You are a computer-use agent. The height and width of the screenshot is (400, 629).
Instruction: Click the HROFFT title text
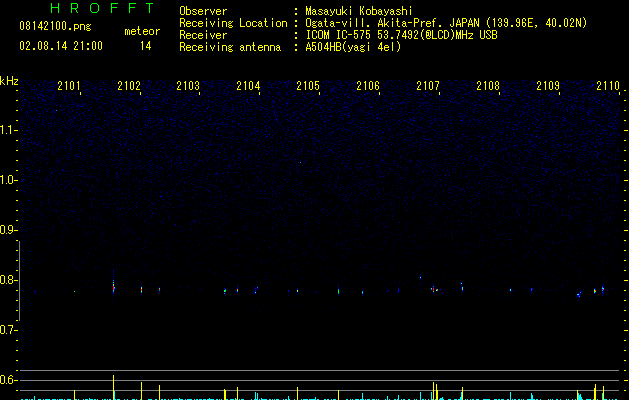point(102,8)
